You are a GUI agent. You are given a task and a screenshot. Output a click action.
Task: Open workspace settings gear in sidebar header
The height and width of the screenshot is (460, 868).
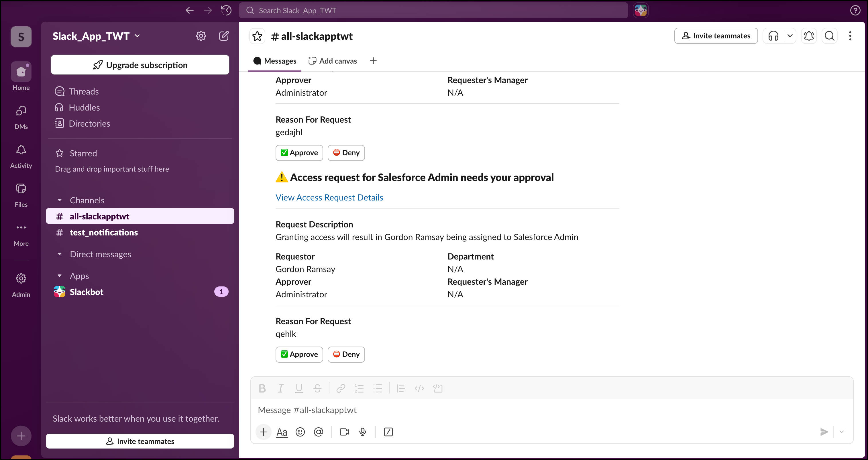click(x=201, y=36)
